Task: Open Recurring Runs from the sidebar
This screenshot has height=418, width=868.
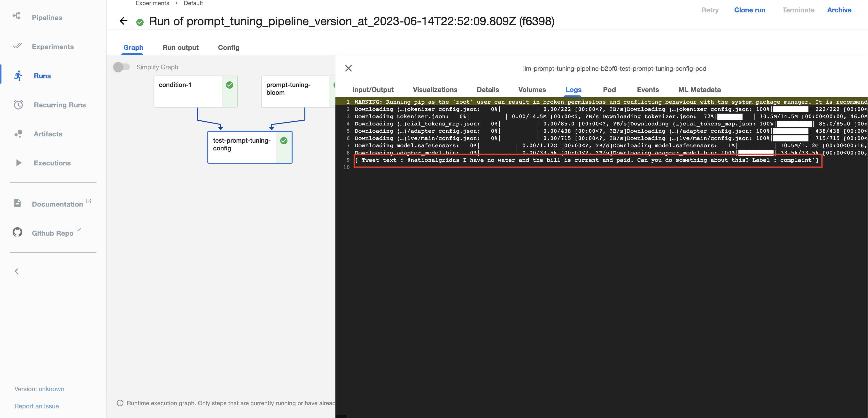Action: (60, 105)
